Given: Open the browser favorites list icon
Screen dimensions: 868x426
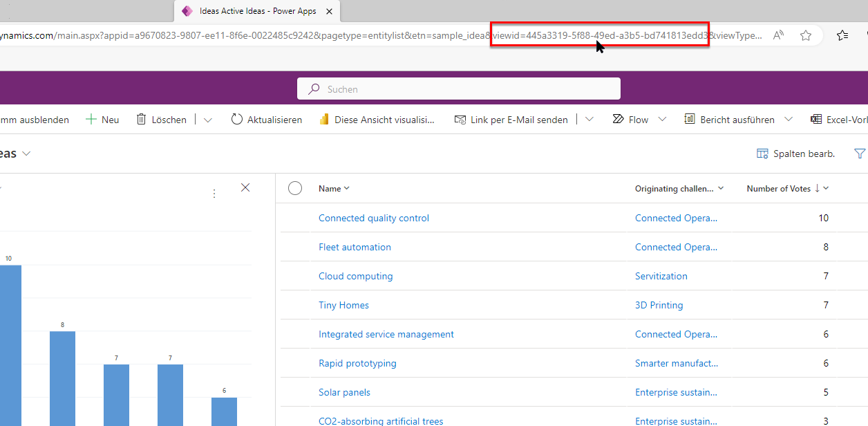Looking at the screenshot, I should point(842,36).
